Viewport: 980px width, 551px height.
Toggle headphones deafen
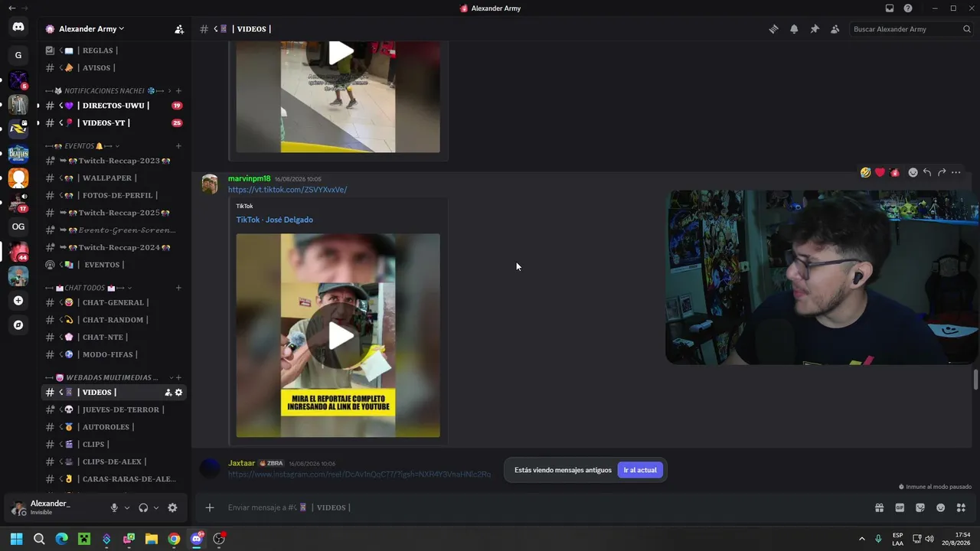pyautogui.click(x=143, y=507)
